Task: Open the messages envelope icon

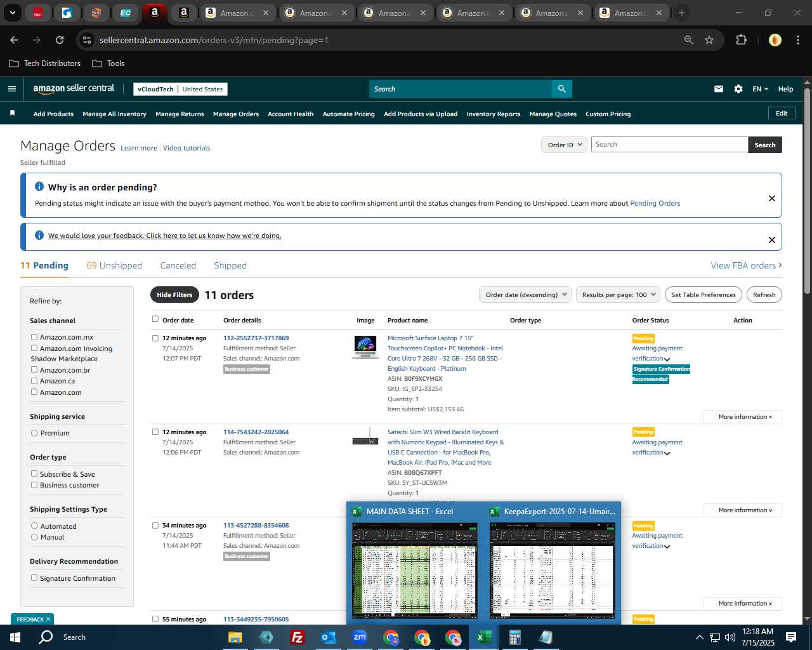Action: tap(719, 89)
